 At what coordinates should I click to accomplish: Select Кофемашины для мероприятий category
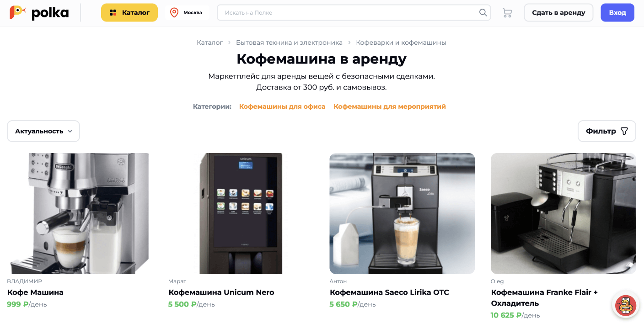(390, 106)
